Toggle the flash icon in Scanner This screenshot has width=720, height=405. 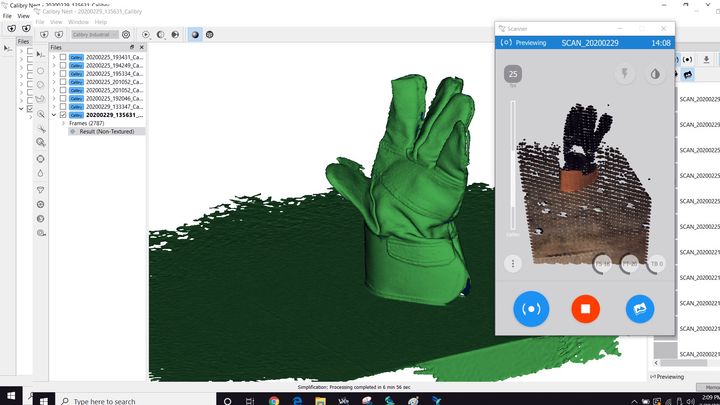coord(625,73)
